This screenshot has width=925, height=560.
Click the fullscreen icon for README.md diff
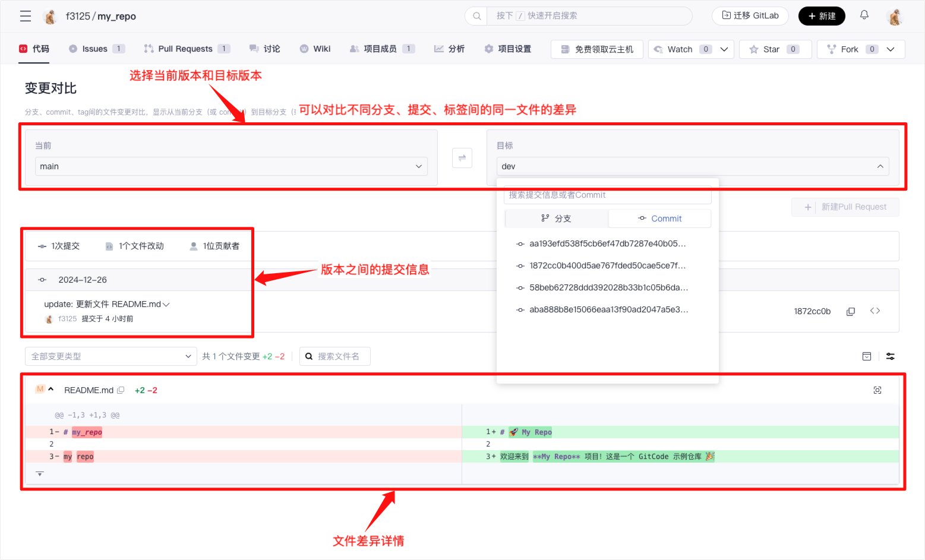[877, 390]
